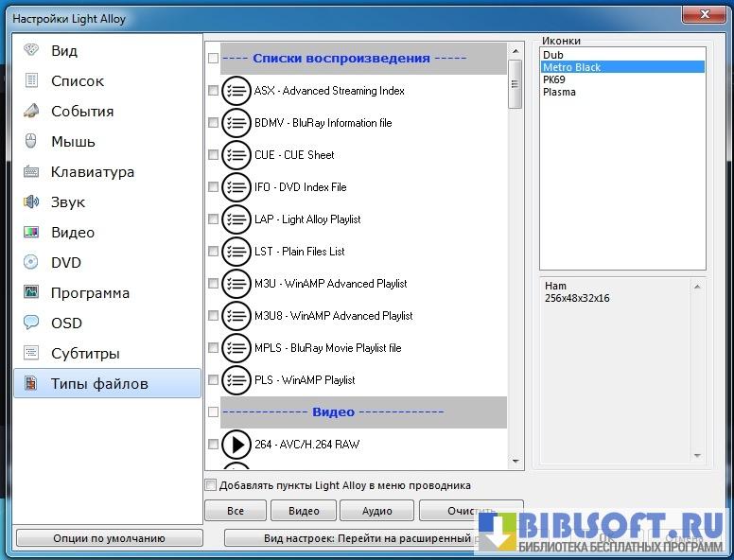
Task: Select Plasma in the Иконки list
Action: point(560,92)
